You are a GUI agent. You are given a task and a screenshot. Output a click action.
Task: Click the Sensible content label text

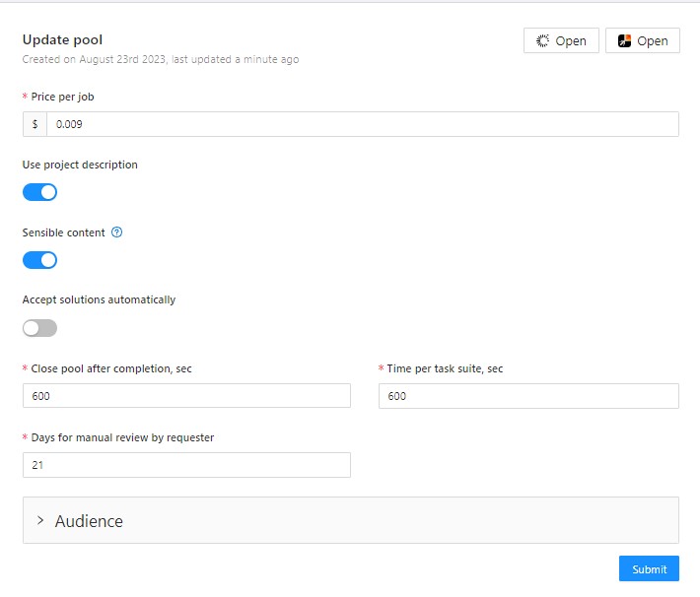click(x=64, y=233)
